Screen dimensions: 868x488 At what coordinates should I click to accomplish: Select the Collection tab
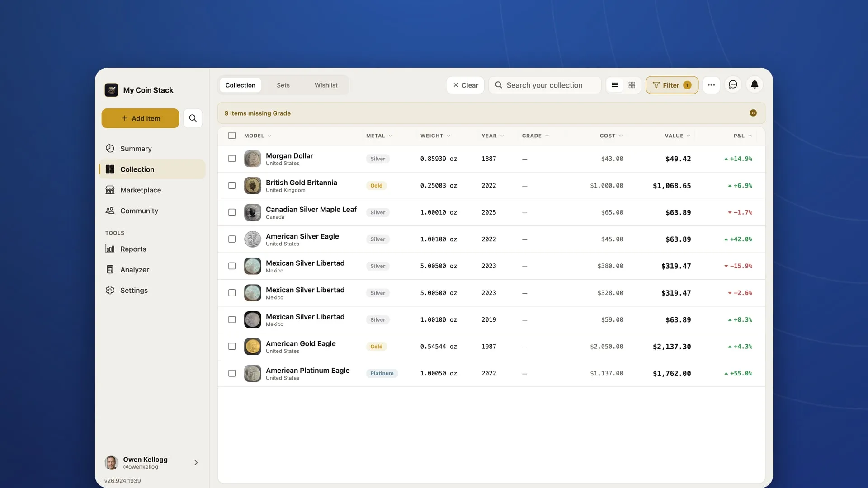[240, 85]
